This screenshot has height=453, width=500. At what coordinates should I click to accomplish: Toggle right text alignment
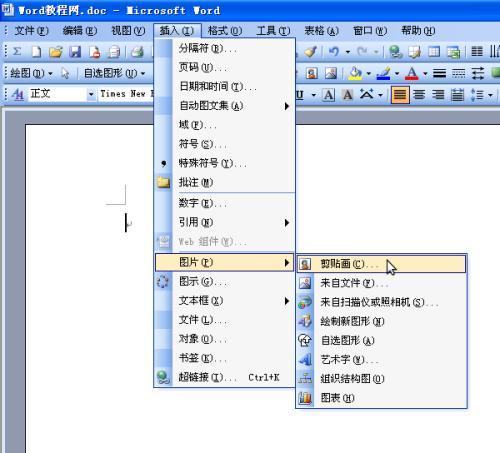click(x=438, y=95)
